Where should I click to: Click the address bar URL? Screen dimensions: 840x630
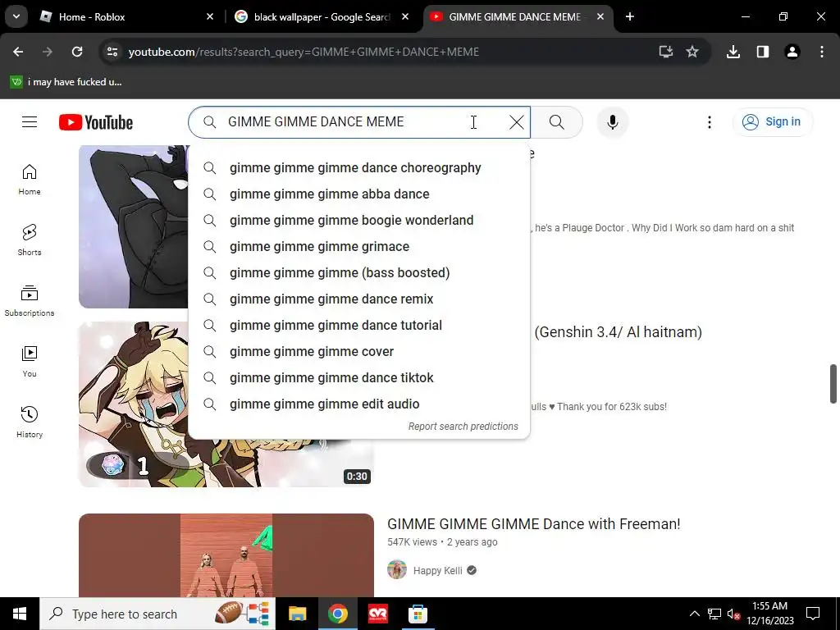click(x=304, y=52)
